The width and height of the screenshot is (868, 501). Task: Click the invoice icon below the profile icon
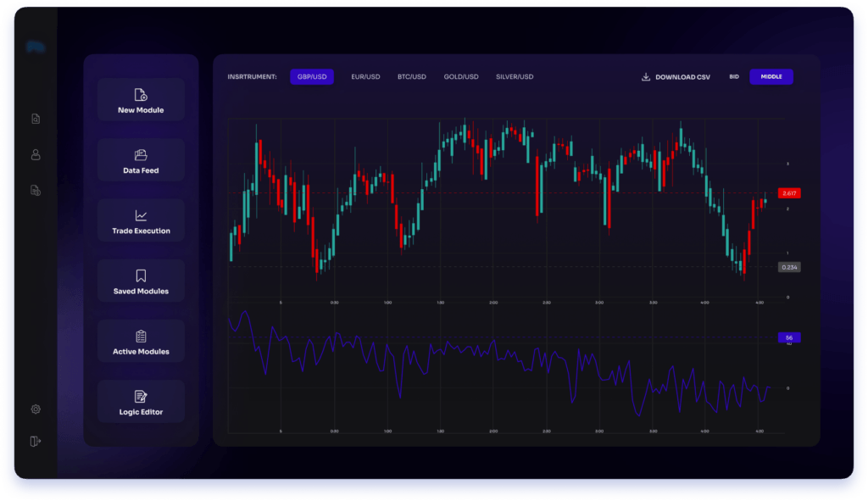pos(35,190)
